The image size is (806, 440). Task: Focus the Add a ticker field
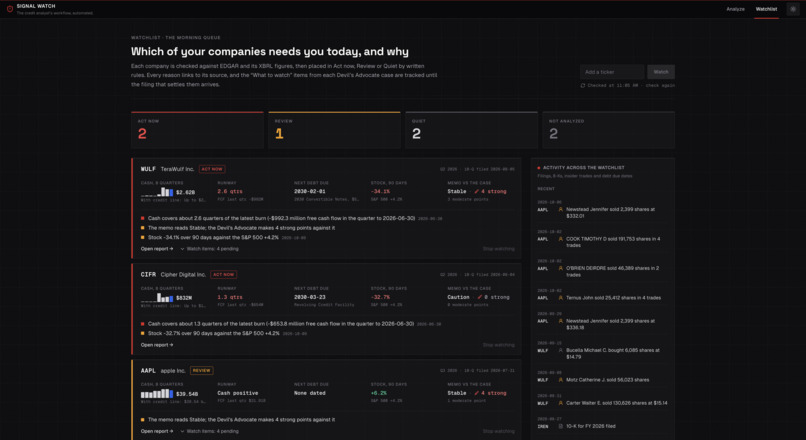[612, 72]
